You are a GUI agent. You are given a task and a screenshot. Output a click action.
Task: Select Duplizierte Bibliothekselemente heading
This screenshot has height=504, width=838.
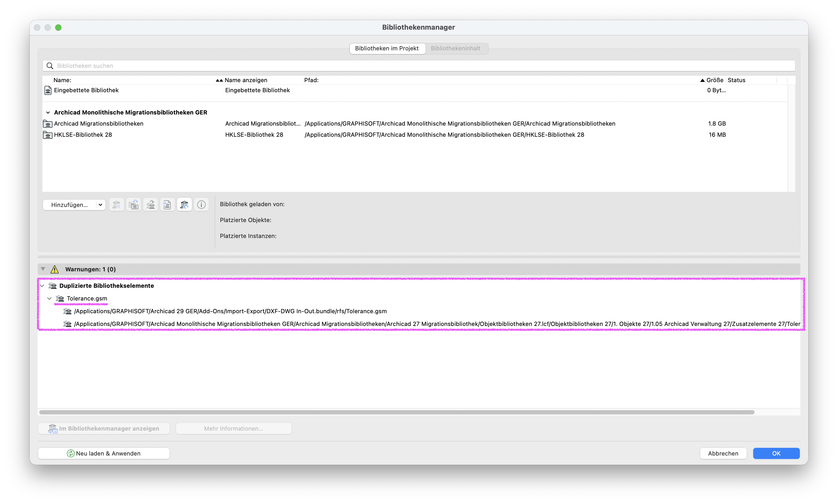107,286
